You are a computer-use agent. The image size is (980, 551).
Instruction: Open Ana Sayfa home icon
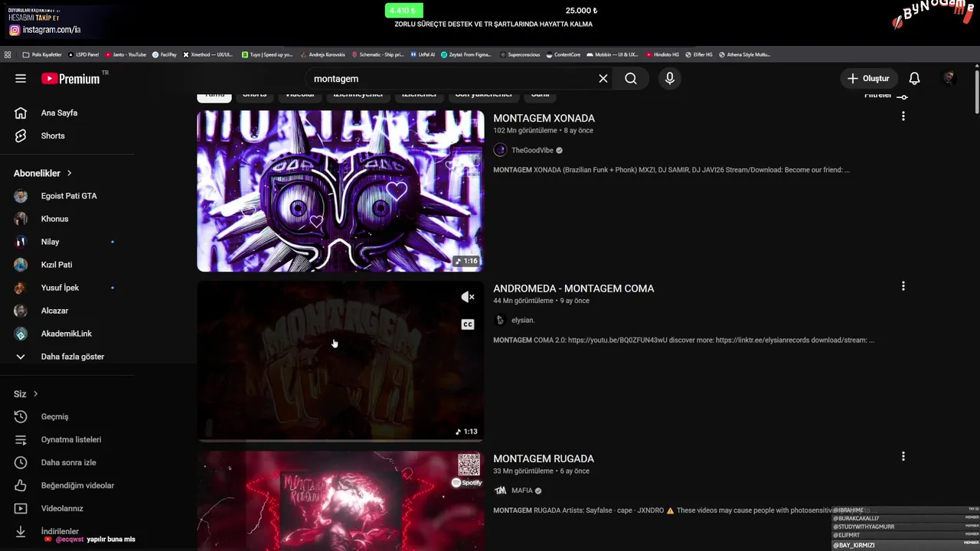21,112
